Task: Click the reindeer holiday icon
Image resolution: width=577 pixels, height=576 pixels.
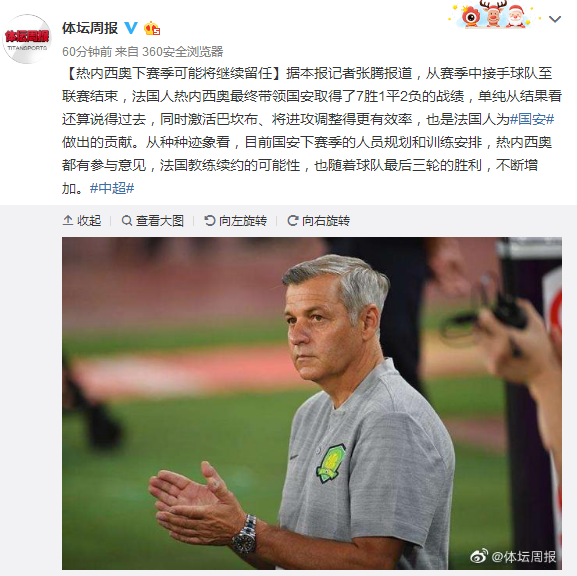Action: (493, 14)
